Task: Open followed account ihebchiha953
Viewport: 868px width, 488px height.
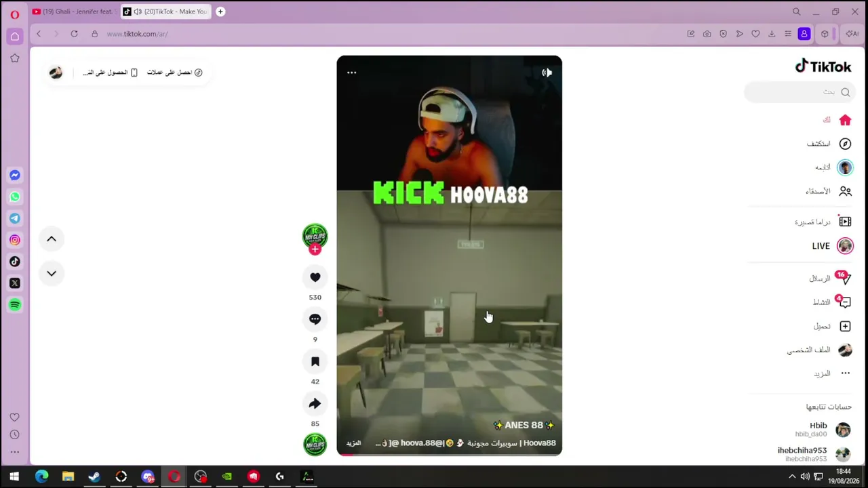Action: [814, 454]
